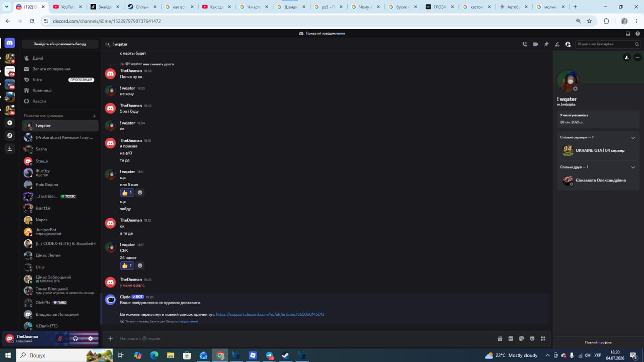The width and height of the screenshot is (644, 362).
Task: Open Discord home logo button
Action: 10,43
